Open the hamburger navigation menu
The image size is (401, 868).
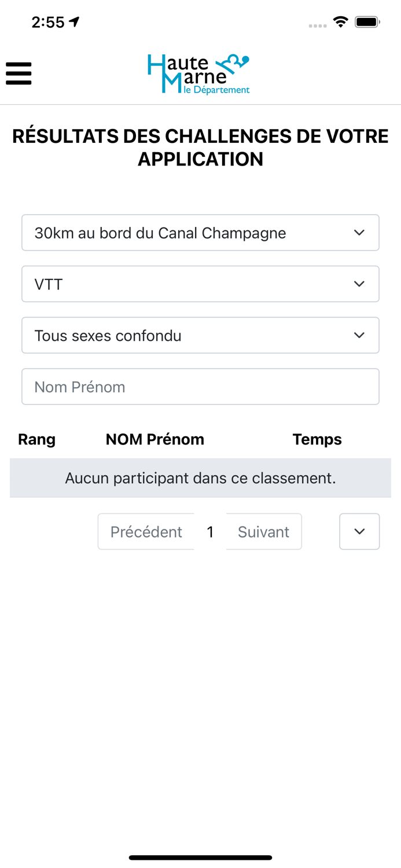pyautogui.click(x=19, y=73)
